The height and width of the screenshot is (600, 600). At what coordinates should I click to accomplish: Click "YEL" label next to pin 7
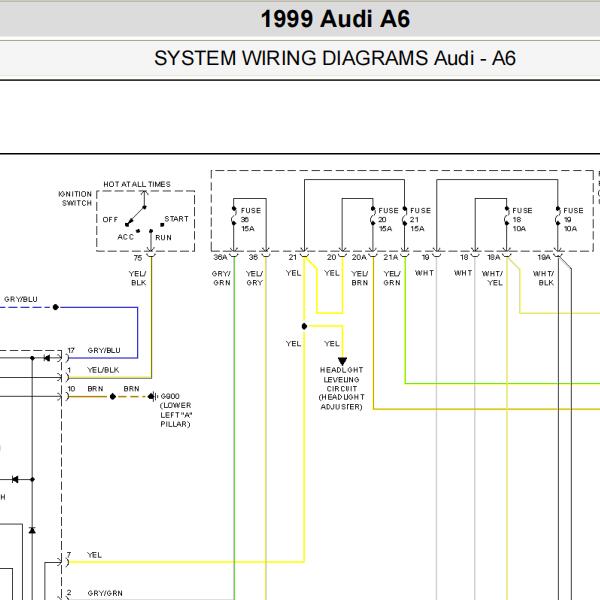(x=94, y=555)
